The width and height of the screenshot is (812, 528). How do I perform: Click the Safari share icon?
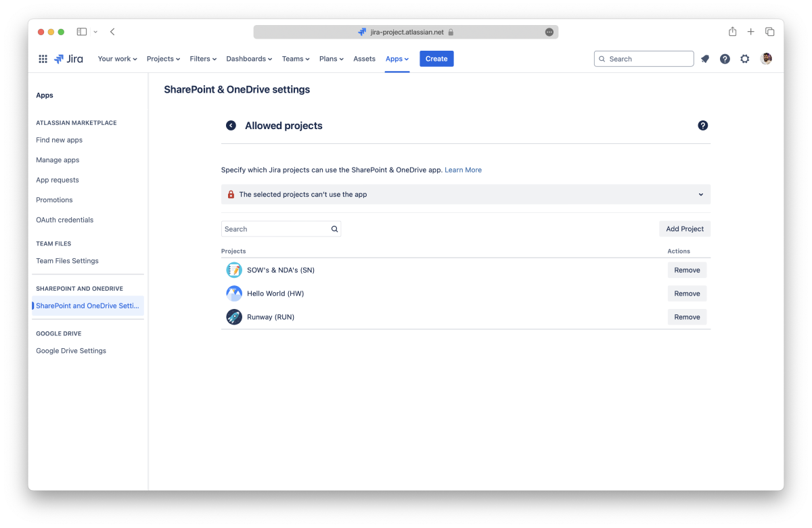point(732,32)
